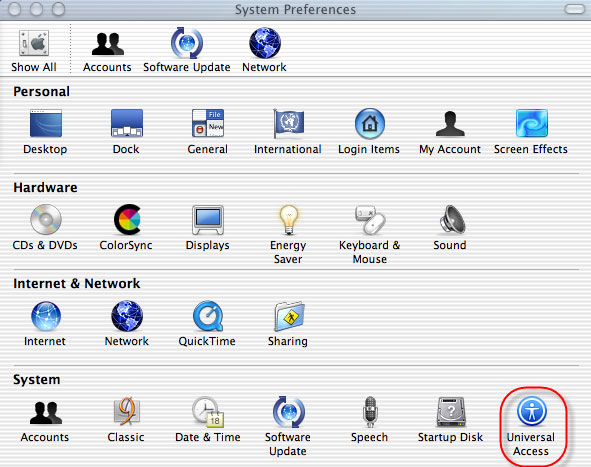Open Energy Saver lightbulb icon
Screen dimensions: 591x467
click(288, 220)
